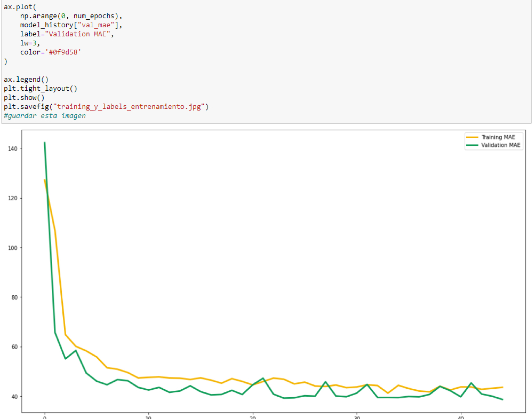The image size is (532, 419).
Task: Click the 100 tick on y-axis
Action: click(13, 248)
